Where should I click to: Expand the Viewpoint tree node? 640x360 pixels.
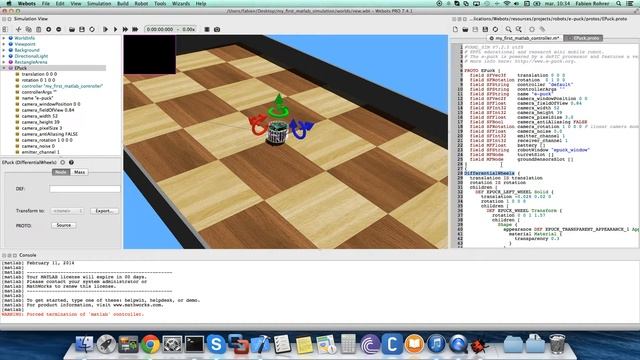pos(4,44)
